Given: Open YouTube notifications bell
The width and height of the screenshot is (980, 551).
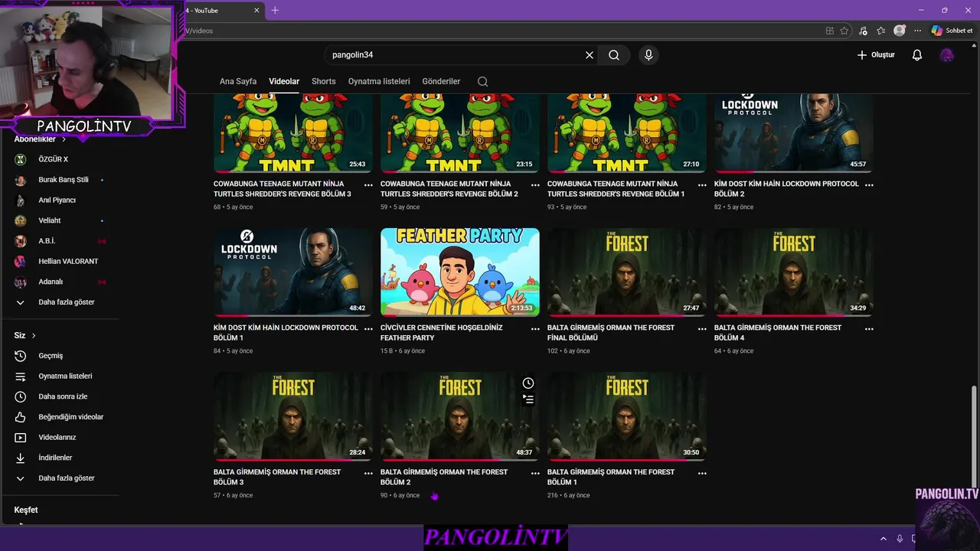Looking at the screenshot, I should coord(917,55).
